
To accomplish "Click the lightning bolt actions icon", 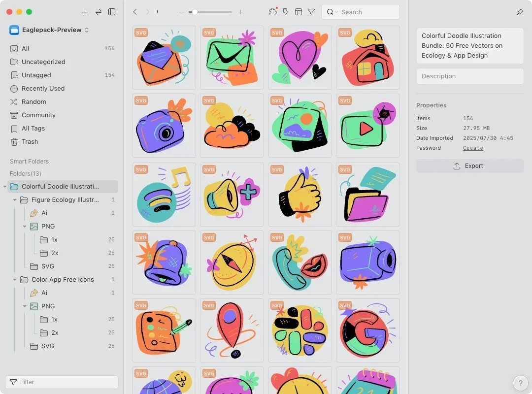I will (286, 12).
